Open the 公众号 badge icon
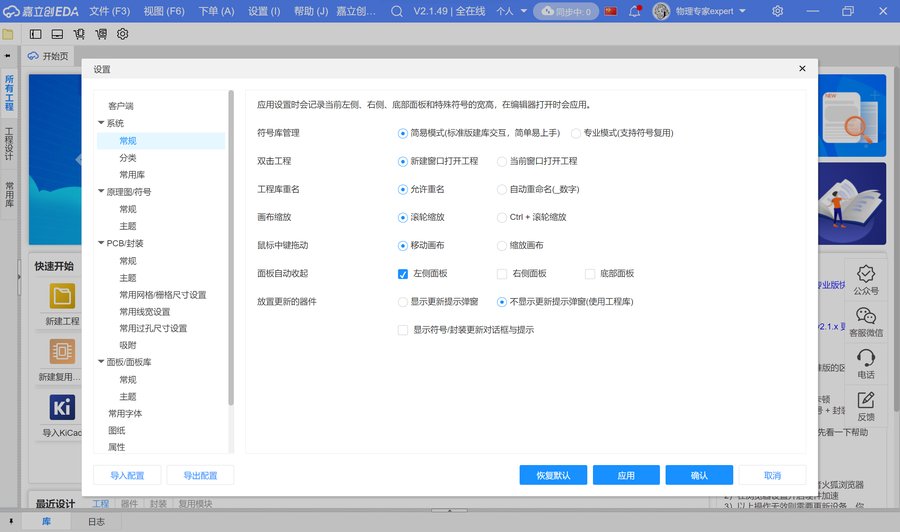This screenshot has width=900, height=532. (x=866, y=274)
